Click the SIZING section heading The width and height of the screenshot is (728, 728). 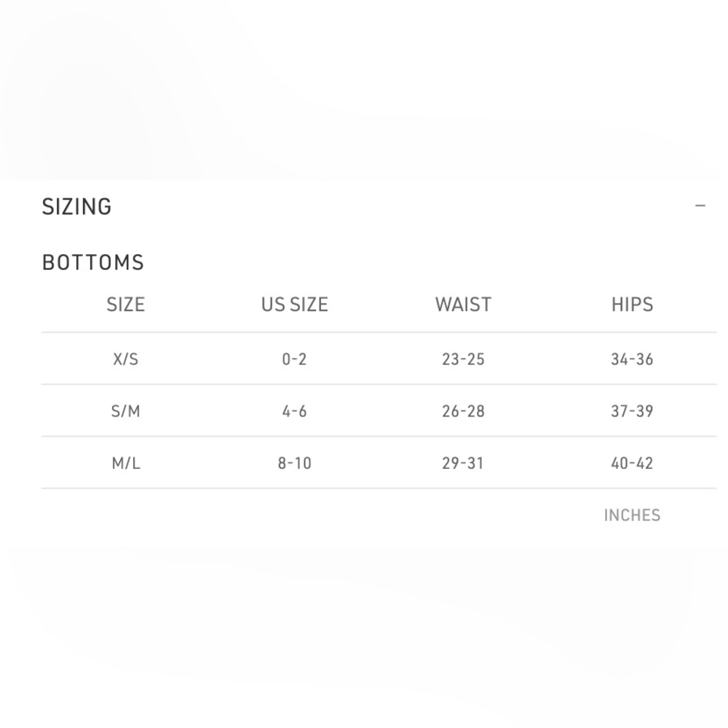77,207
